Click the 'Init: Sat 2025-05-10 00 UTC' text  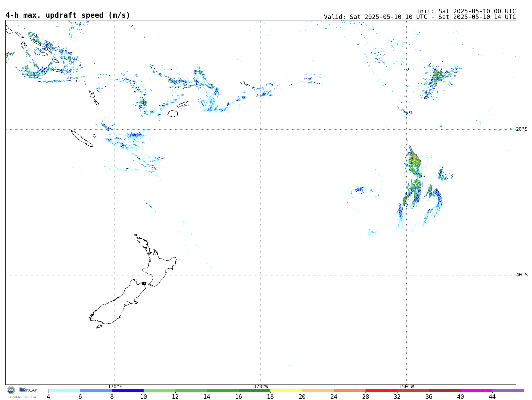click(466, 11)
